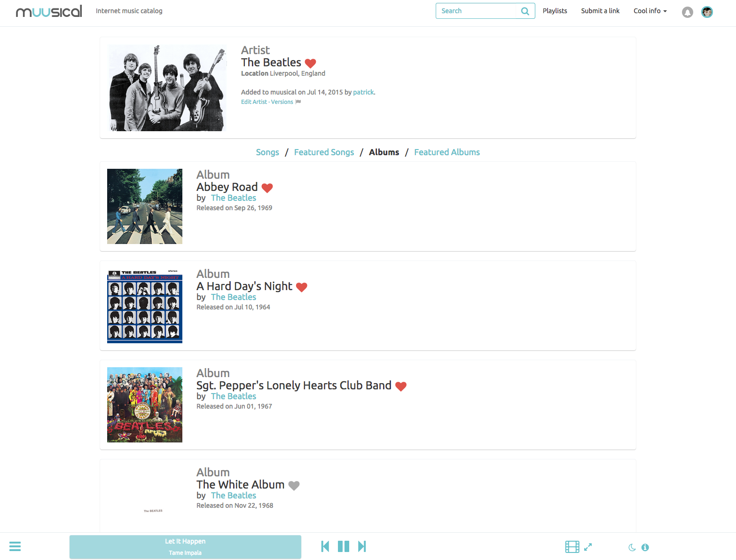
Task: Open the hamburger menu in the player bar
Action: click(x=15, y=546)
